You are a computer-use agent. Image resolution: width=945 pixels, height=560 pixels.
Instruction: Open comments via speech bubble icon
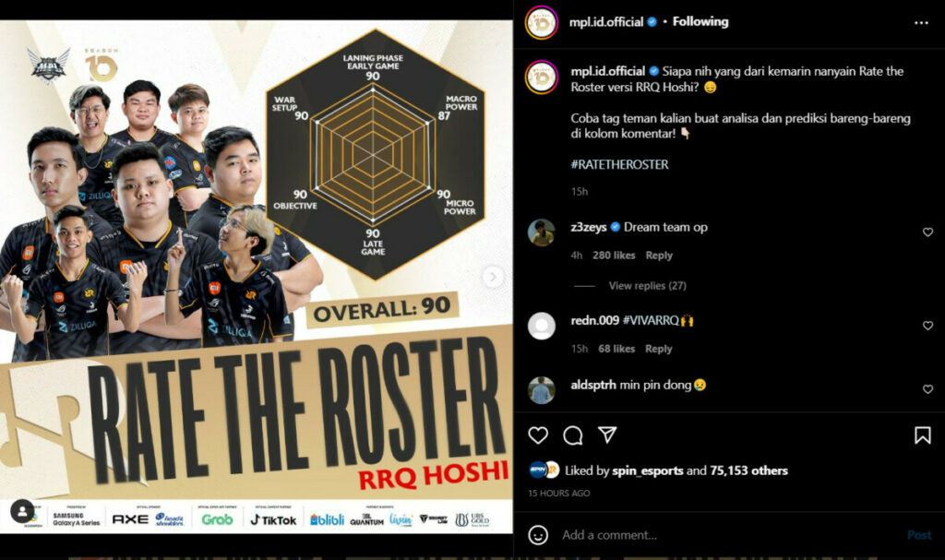tap(572, 435)
